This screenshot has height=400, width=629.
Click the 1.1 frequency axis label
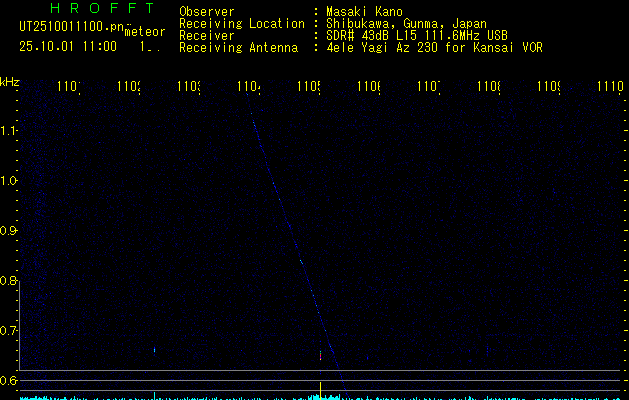[9, 131]
